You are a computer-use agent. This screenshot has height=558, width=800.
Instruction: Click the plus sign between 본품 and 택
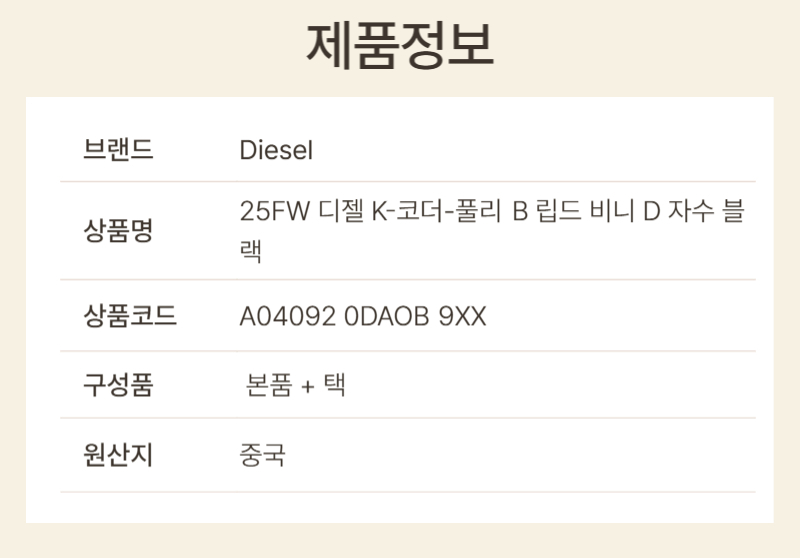coord(308,386)
